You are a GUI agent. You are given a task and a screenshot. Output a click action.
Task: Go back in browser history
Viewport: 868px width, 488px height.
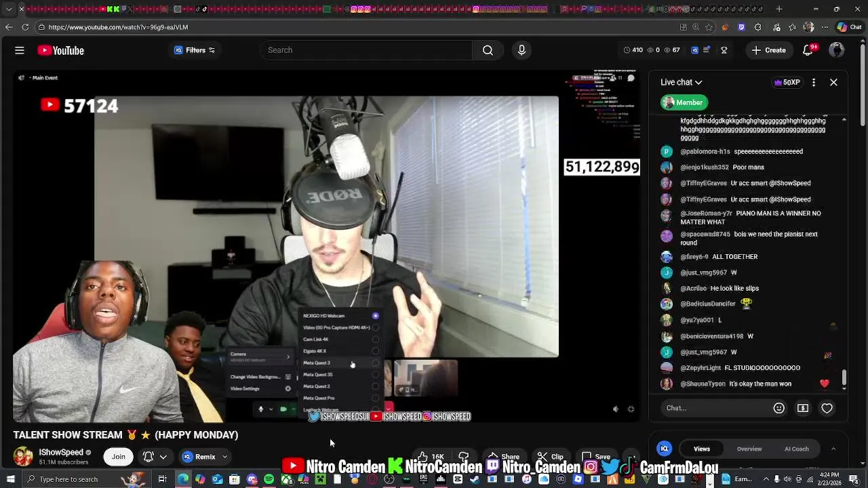[8, 27]
